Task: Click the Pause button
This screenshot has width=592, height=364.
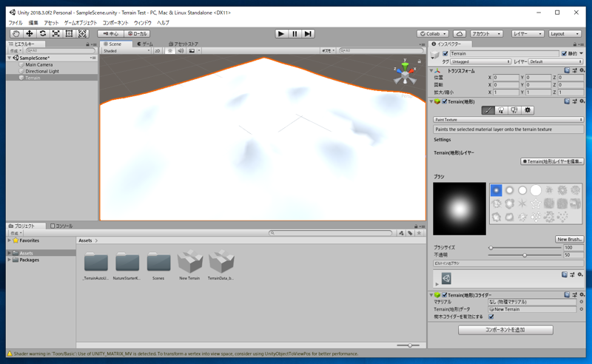Action: pos(295,33)
